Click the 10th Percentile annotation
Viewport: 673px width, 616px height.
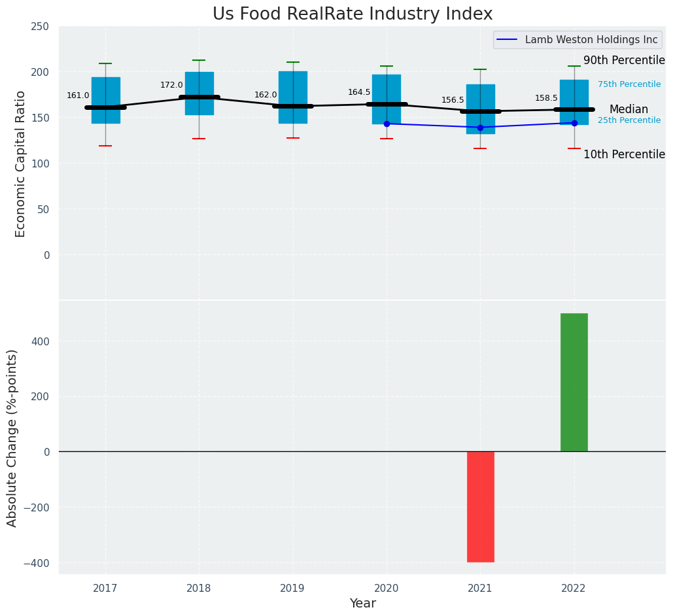coord(624,154)
